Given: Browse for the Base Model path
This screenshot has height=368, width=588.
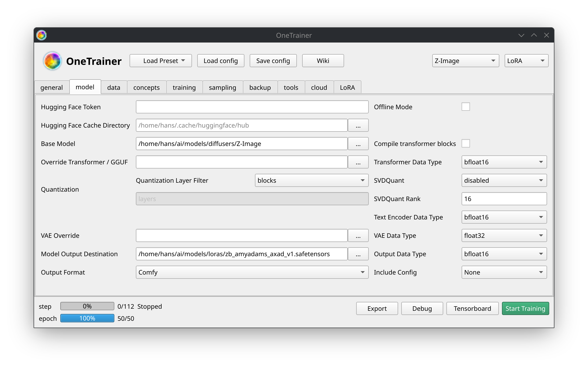Looking at the screenshot, I should [358, 144].
